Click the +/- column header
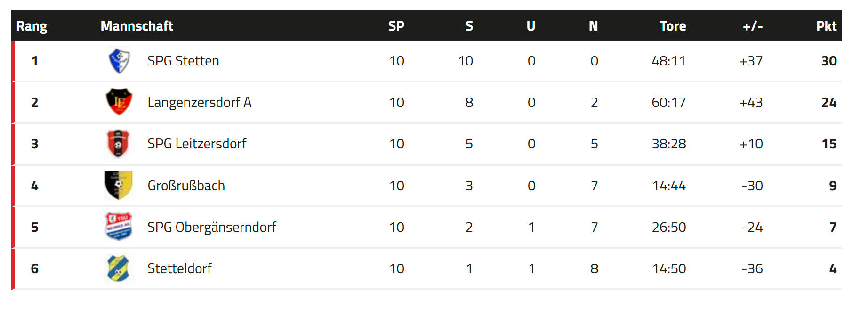Screen dimensions: 868x309 pos(753,26)
